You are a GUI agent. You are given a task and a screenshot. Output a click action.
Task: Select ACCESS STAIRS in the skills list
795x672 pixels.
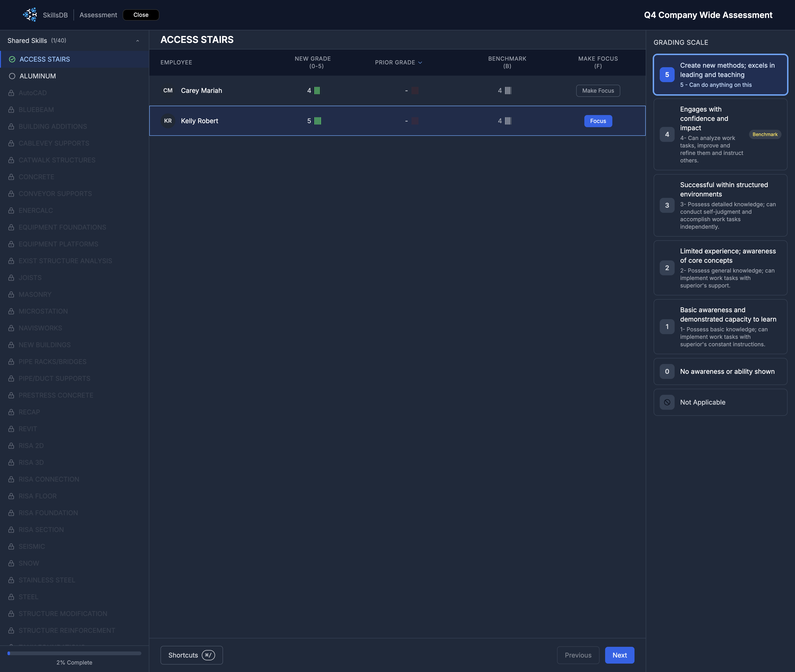(45, 59)
